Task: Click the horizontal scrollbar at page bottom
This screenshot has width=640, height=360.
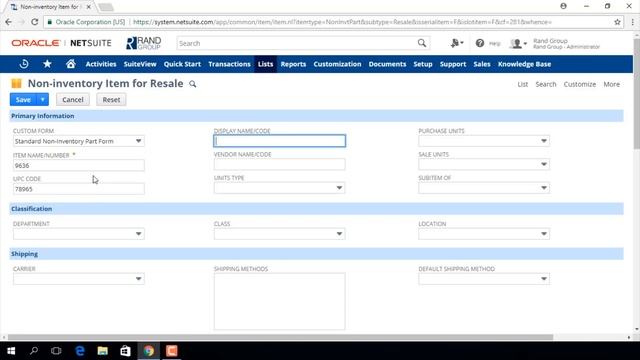Action: [280, 338]
